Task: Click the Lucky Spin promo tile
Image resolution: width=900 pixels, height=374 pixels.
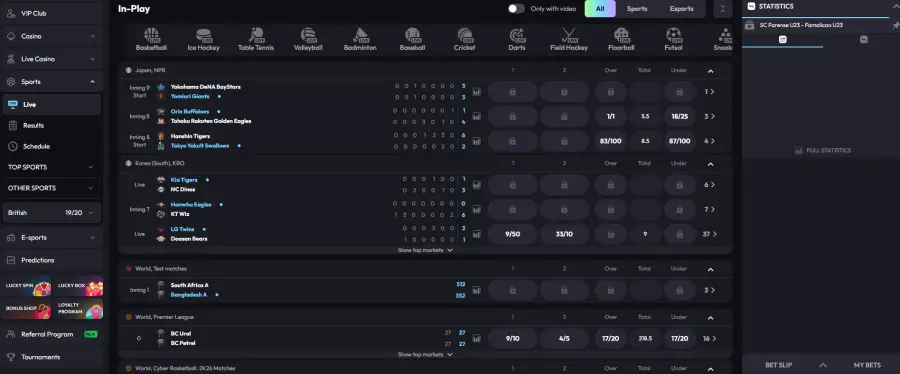Action: (x=27, y=286)
